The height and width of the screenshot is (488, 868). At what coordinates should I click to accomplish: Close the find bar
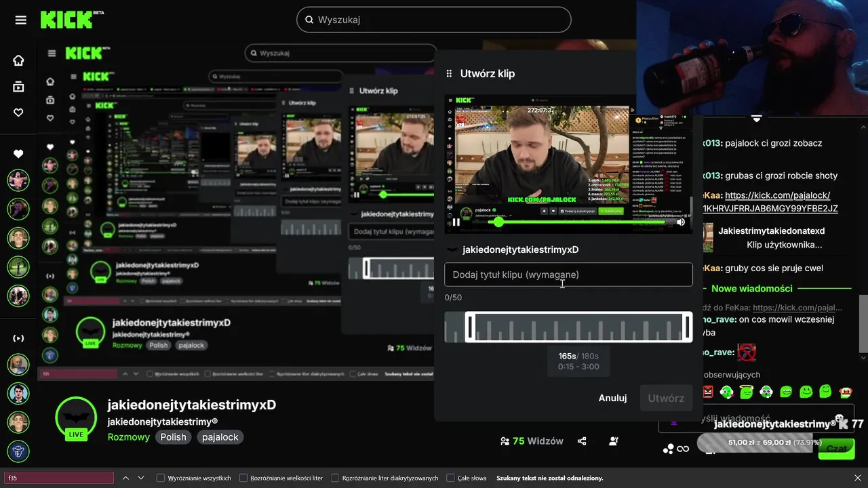tap(858, 478)
